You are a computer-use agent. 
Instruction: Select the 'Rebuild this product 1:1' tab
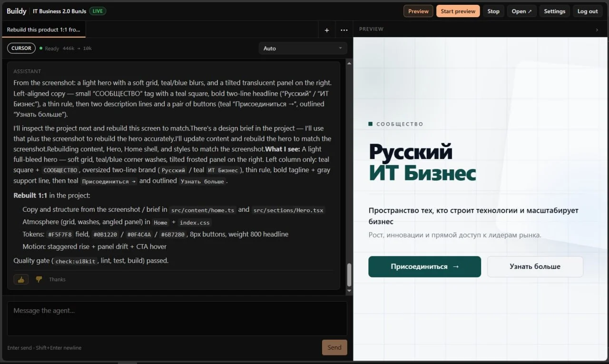coord(44,30)
